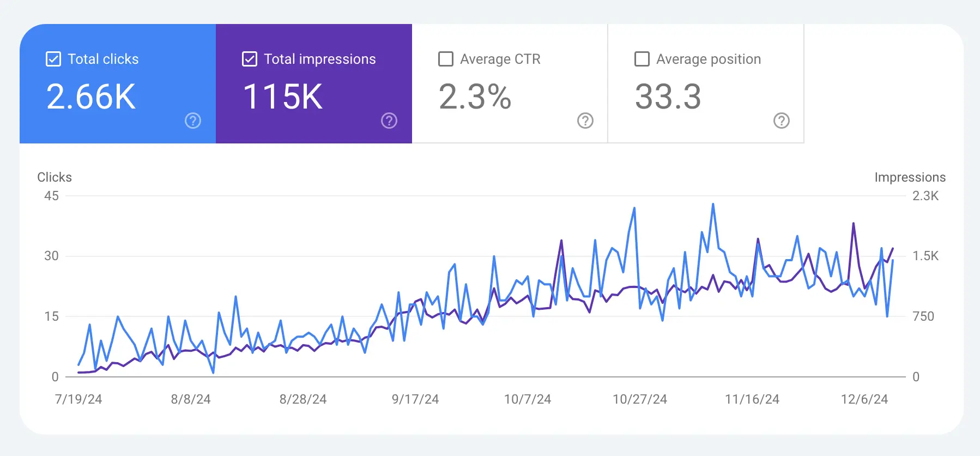The height and width of the screenshot is (456, 980).
Task: Open help icon on Total clicks card
Action: [193, 121]
